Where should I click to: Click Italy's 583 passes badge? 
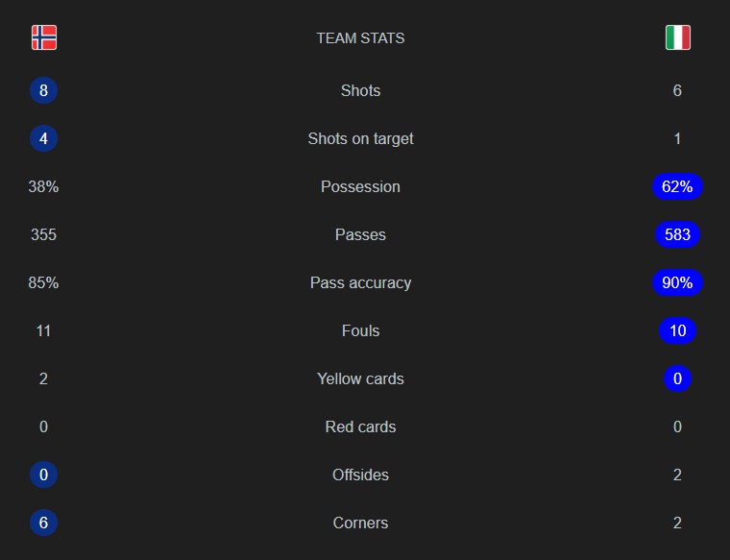point(677,234)
